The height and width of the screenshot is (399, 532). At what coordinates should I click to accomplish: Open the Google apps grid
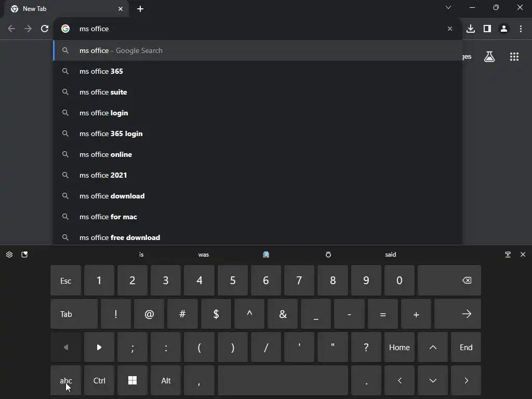514,57
